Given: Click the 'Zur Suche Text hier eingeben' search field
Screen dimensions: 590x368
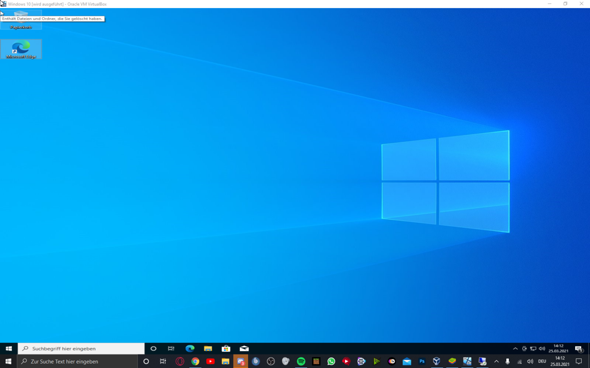Looking at the screenshot, I should 79,361.
